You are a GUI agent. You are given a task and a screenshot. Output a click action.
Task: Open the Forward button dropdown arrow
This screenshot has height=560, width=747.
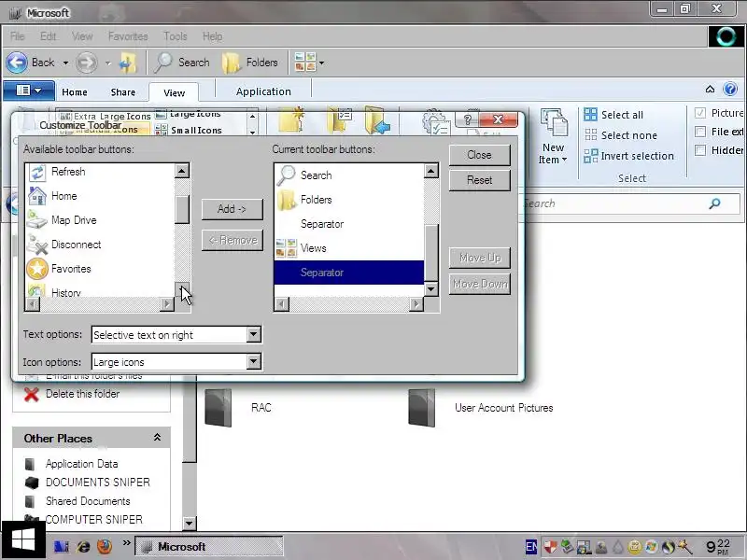(107, 63)
